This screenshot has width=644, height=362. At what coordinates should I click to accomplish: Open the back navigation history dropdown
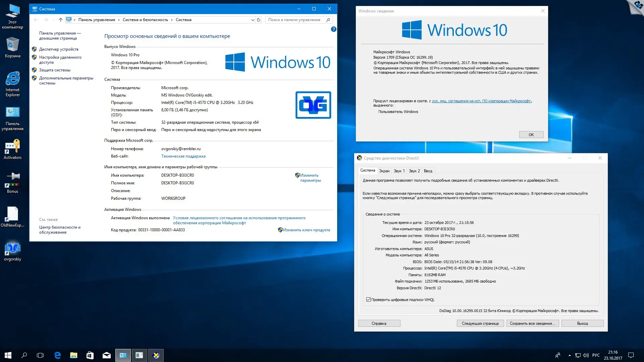coord(54,20)
